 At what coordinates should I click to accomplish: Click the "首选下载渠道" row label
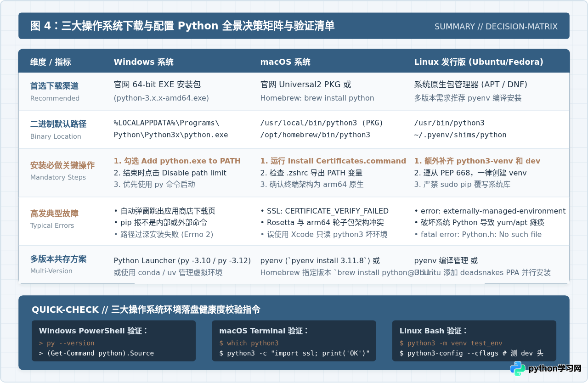click(x=54, y=86)
